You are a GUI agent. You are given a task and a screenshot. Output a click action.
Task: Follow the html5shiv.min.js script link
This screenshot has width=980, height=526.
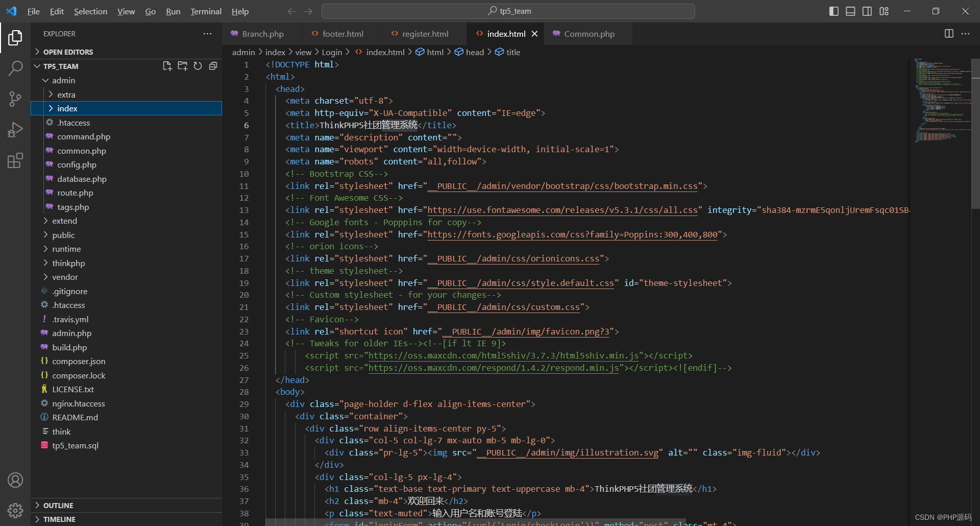tap(504, 355)
